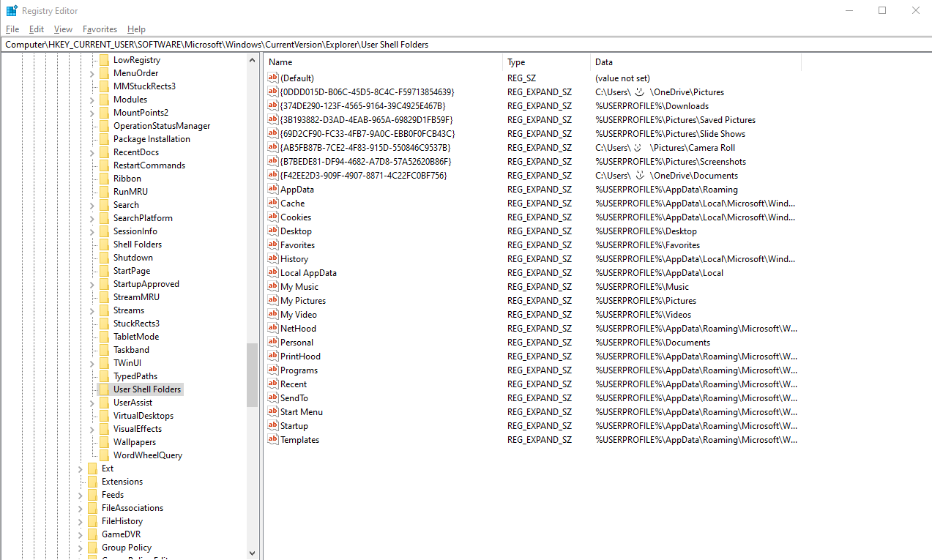Open the File menu
This screenshot has height=560, width=932.
click(12, 29)
